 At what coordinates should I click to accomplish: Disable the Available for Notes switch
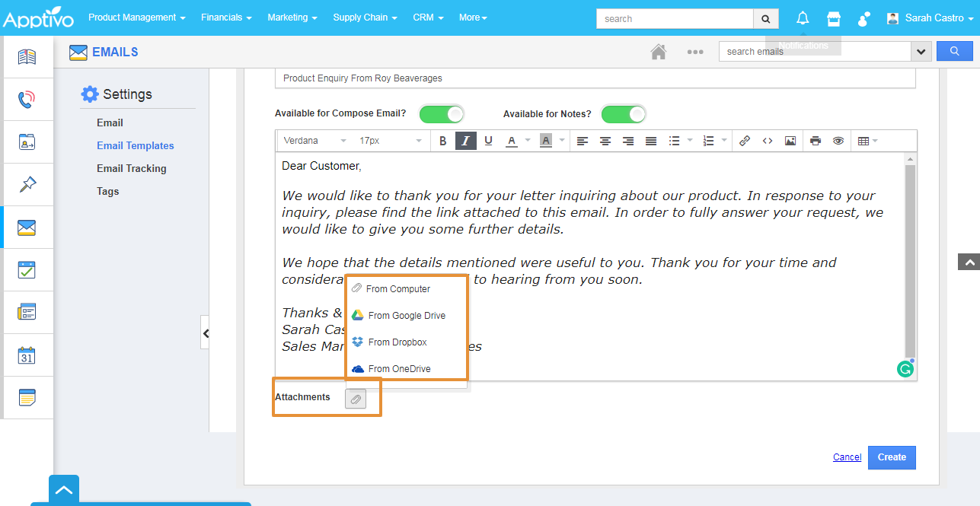tap(624, 114)
